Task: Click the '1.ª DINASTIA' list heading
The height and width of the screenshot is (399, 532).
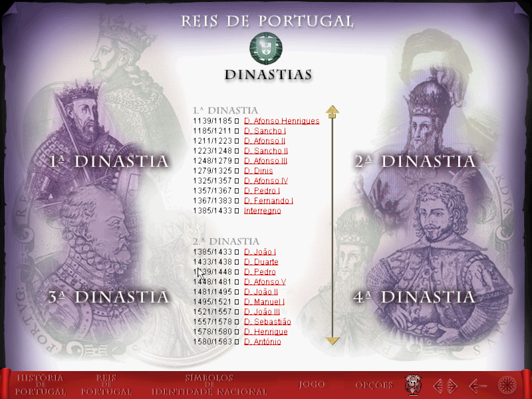Action: coord(225,110)
